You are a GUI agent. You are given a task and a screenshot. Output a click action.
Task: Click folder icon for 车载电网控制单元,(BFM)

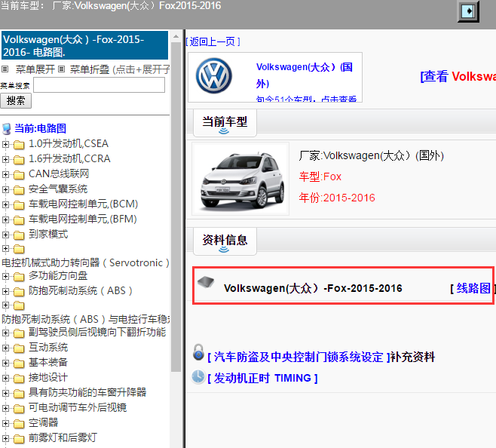coord(19,220)
